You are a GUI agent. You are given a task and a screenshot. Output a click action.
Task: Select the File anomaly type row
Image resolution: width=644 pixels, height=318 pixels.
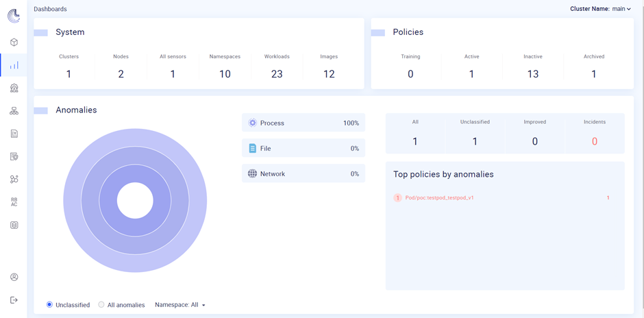304,148
